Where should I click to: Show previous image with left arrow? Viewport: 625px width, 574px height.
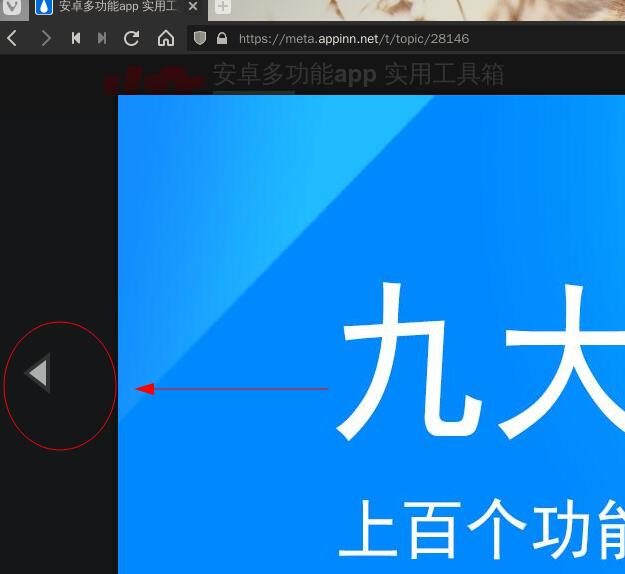(x=38, y=374)
